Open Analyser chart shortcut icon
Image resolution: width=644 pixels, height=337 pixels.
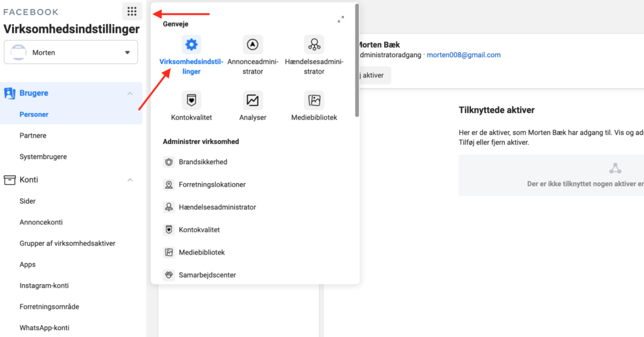[x=253, y=100]
